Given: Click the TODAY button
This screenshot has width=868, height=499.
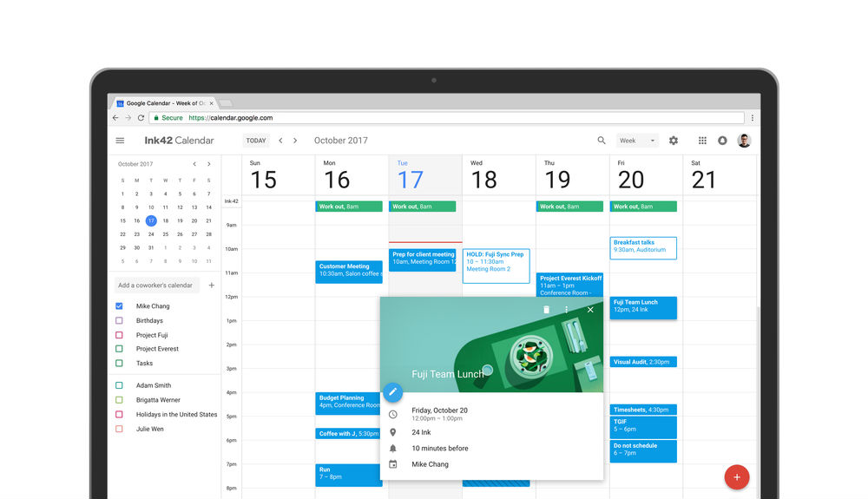Looking at the screenshot, I should [x=256, y=141].
